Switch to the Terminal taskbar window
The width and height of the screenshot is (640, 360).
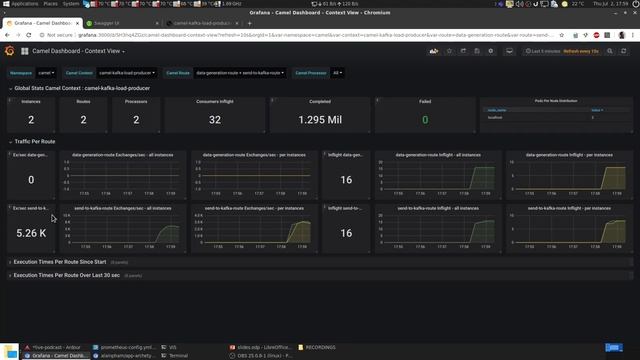point(175,356)
